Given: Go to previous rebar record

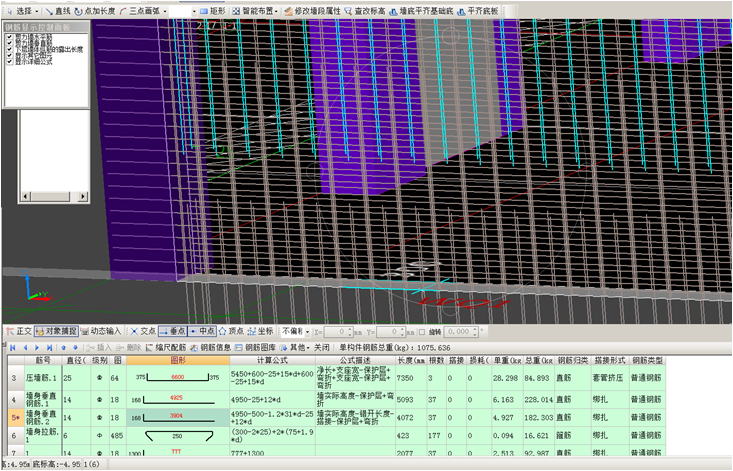Looking at the screenshot, I should [25, 348].
